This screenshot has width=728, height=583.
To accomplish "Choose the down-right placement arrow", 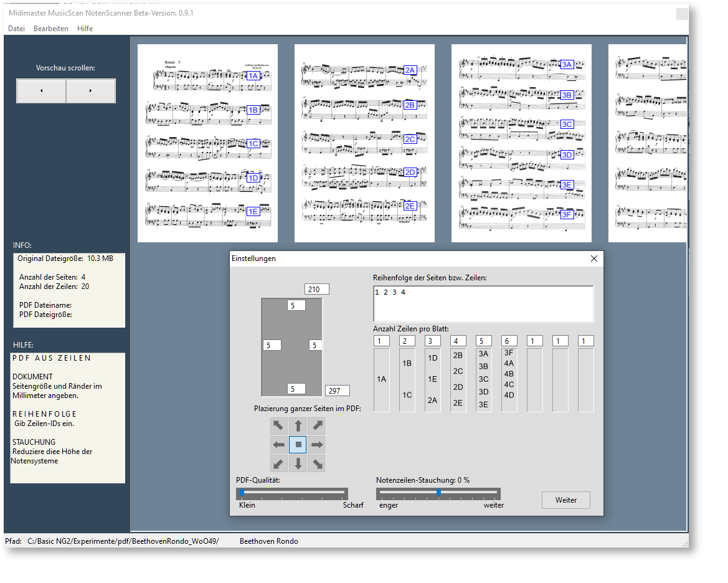I will coord(318,463).
